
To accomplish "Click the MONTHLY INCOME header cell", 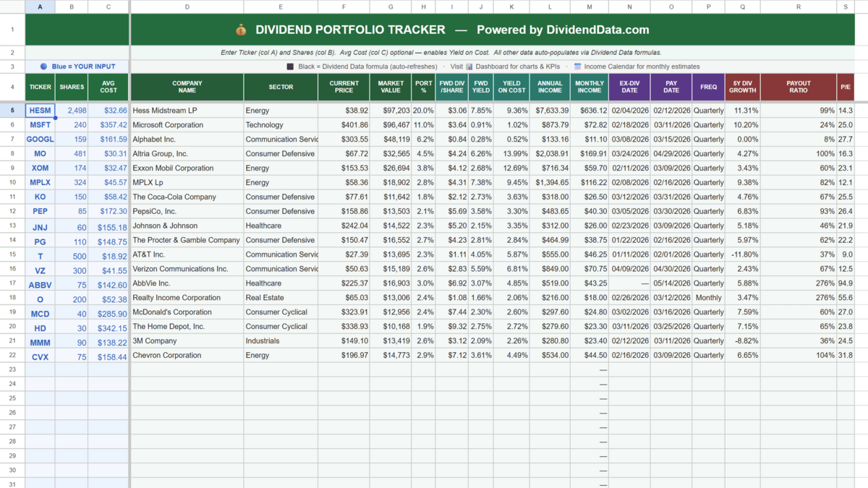I will [x=589, y=87].
